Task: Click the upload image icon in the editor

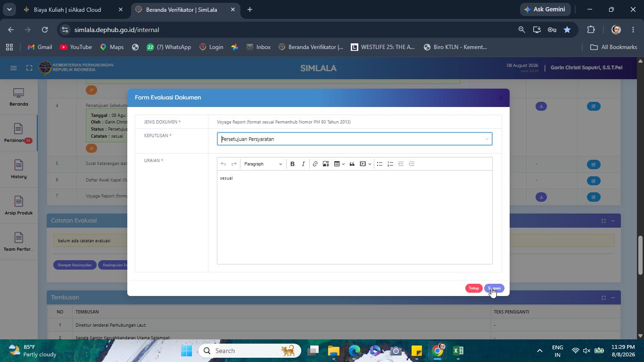Action: coord(326,164)
